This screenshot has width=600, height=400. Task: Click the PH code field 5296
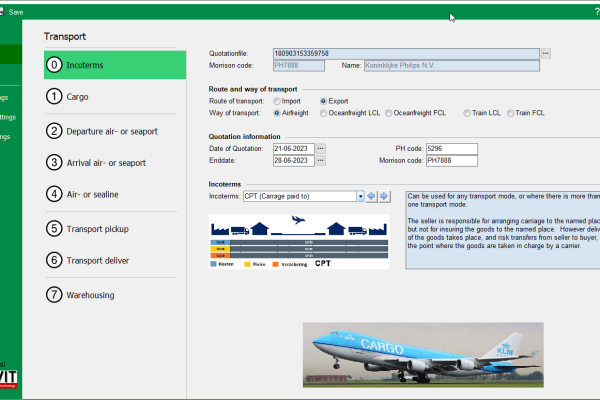pyautogui.click(x=452, y=149)
